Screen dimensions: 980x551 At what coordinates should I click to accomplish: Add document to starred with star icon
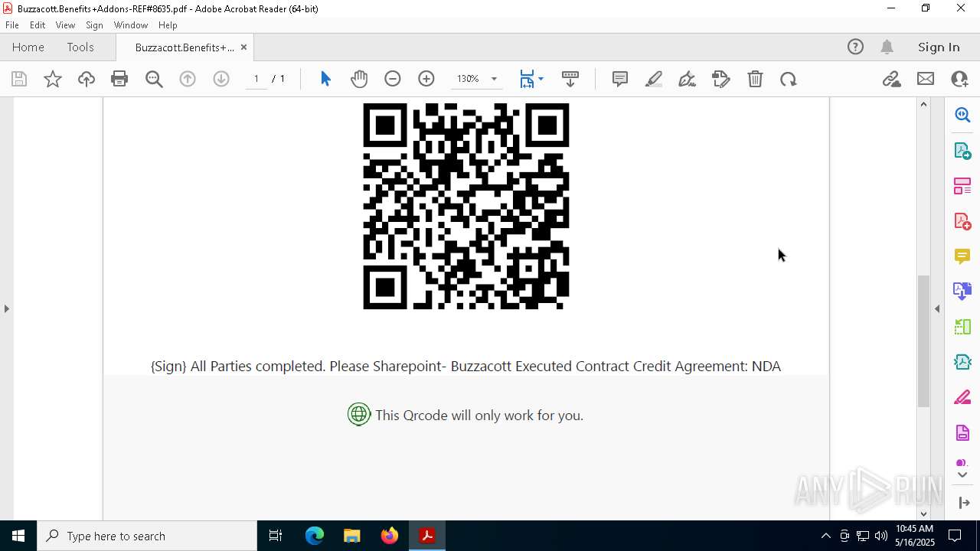[x=53, y=79]
